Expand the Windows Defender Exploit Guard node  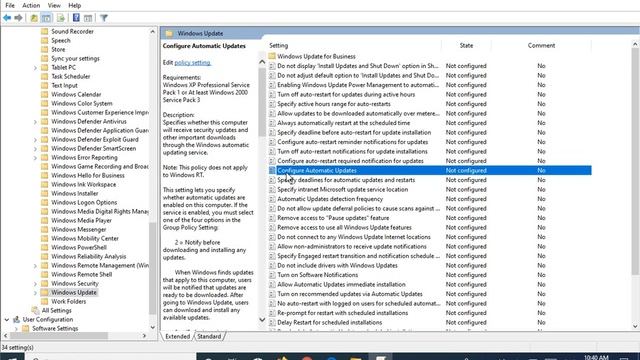[35, 140]
